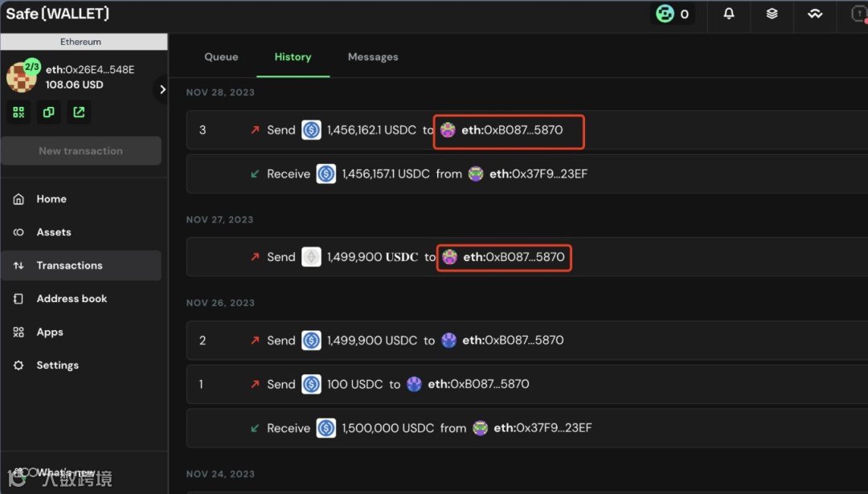The image size is (868, 494).
Task: Click the grey token icon in Nov 27 row
Action: point(311,257)
